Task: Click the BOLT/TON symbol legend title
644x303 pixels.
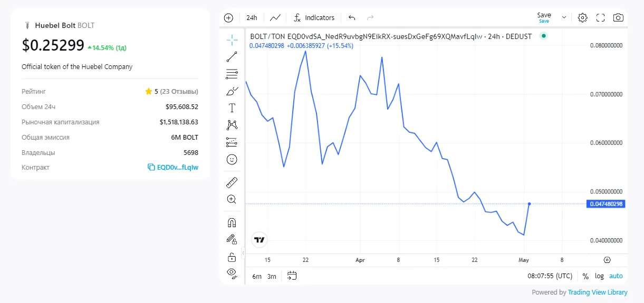Action: pos(391,36)
